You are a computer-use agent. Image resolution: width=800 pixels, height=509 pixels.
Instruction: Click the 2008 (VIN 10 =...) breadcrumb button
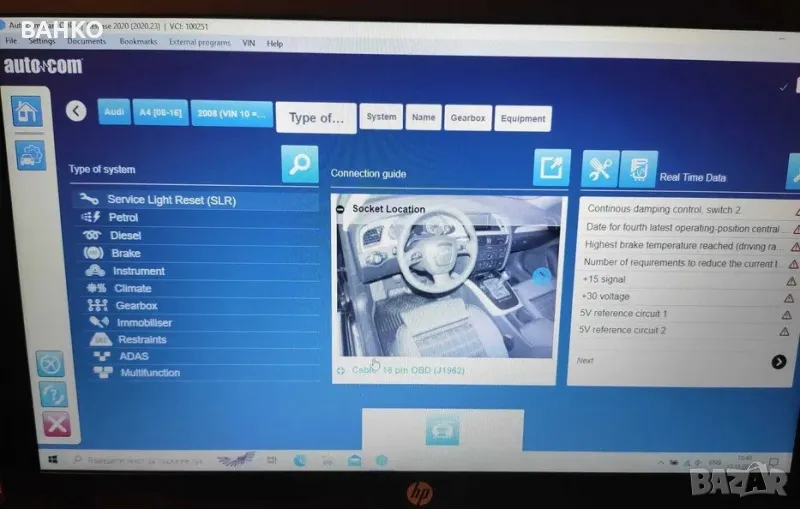click(232, 113)
